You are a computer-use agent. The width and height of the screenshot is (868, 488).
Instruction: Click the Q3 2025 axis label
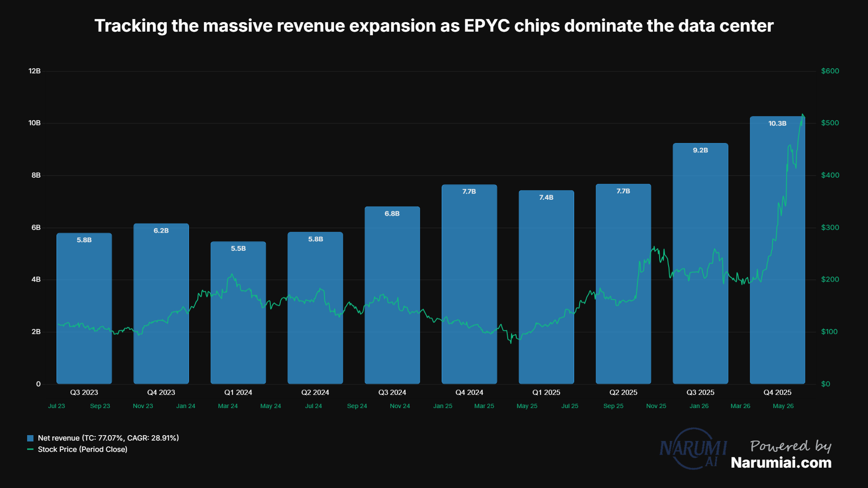(x=701, y=393)
